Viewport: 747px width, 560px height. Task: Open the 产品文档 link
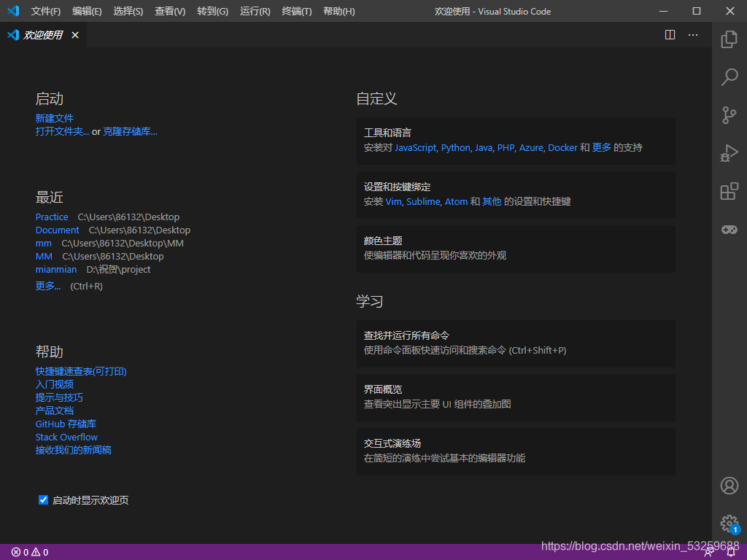coord(54,411)
